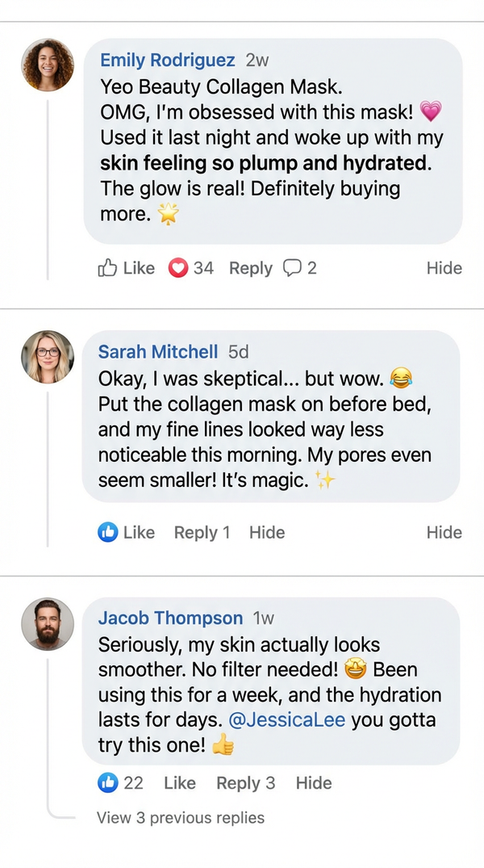Open the speech bubble icon showing 2 replies
The width and height of the screenshot is (484, 868).
(x=299, y=268)
